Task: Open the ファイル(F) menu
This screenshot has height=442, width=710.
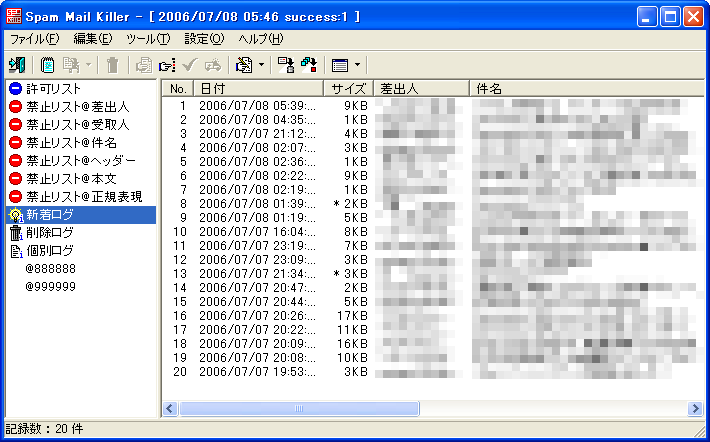Action: tap(34, 39)
